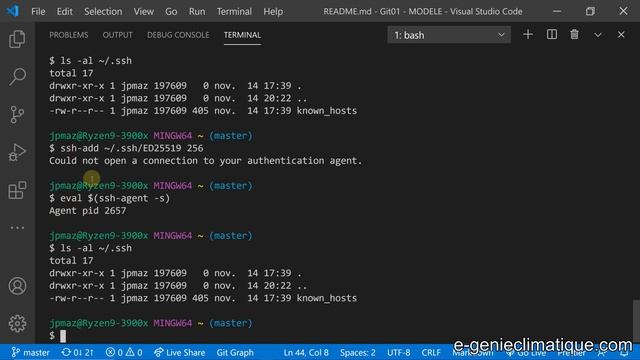640x360 pixels.
Task: Click 'eval $(ssh-agent -s)' command text
Action: tap(115, 198)
